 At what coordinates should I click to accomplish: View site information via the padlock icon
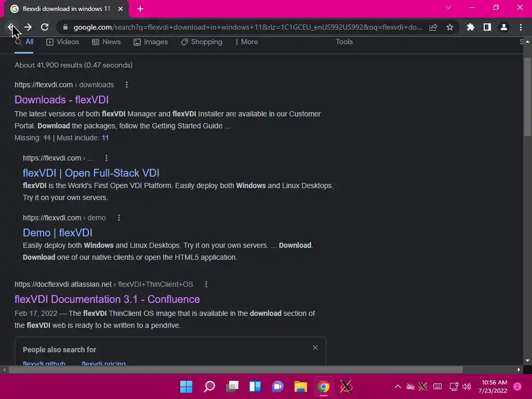coord(65,27)
